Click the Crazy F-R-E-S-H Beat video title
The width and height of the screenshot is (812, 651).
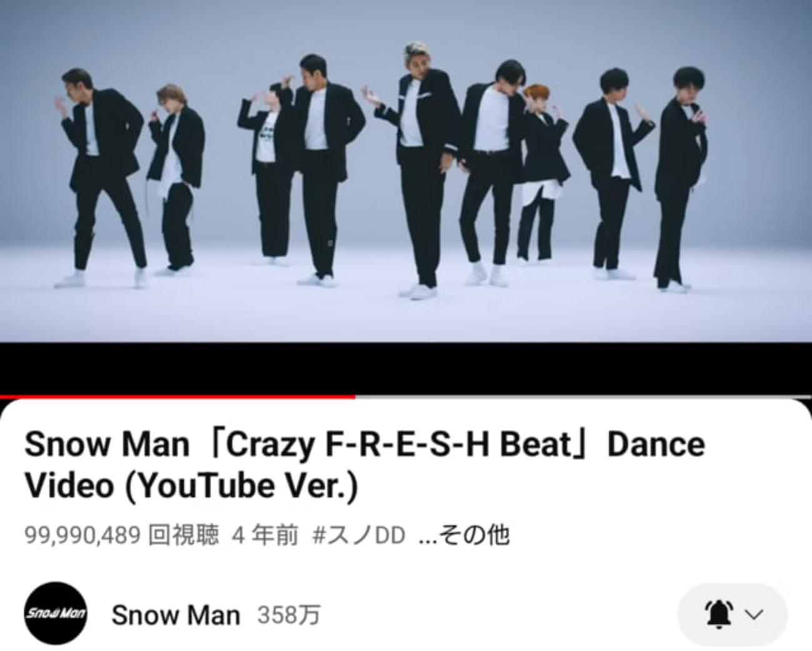pyautogui.click(x=365, y=465)
